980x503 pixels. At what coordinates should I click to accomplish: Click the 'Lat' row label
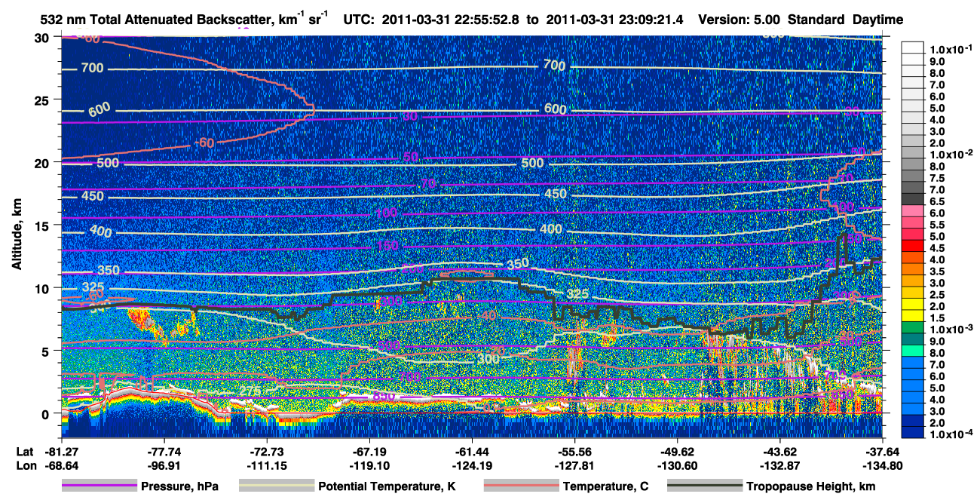(24, 451)
